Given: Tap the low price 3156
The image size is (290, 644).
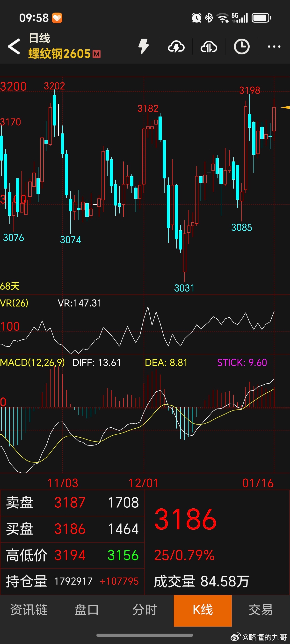Looking at the screenshot, I should [123, 555].
